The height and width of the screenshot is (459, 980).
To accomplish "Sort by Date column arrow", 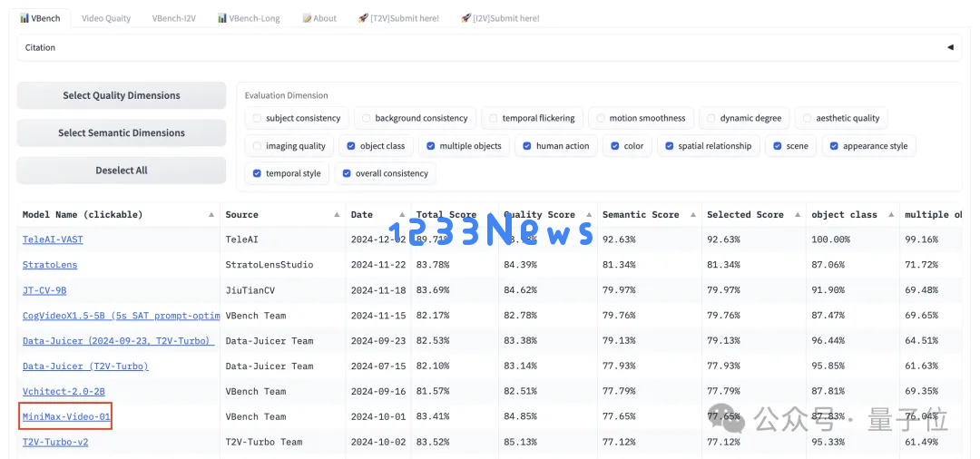I will [x=403, y=215].
